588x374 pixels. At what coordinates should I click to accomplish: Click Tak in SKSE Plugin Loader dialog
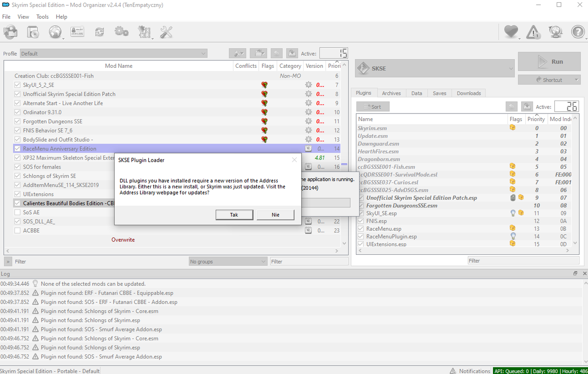(234, 215)
